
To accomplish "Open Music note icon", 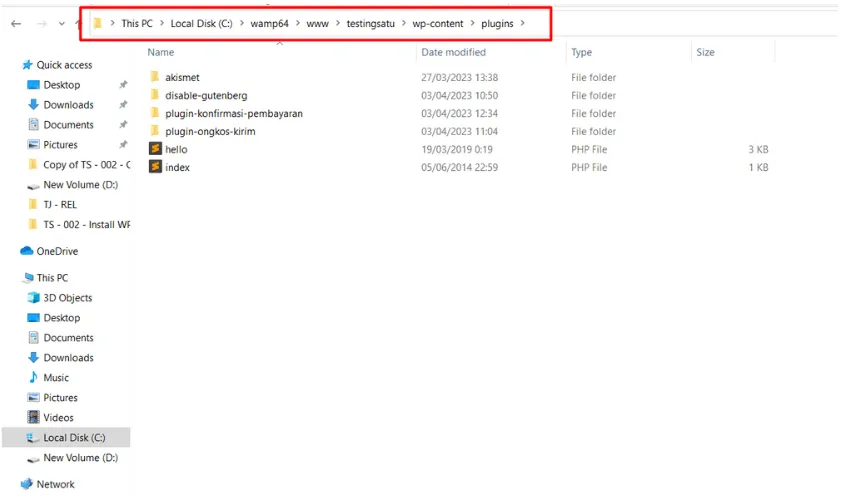I will tap(33, 377).
